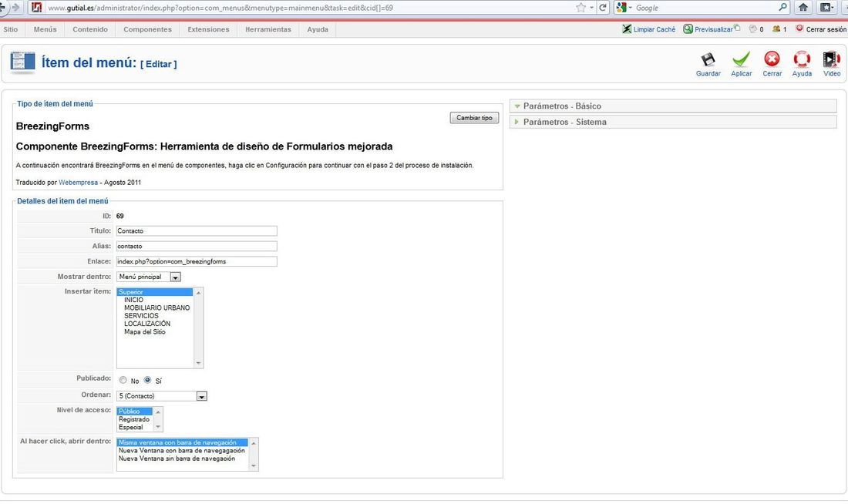Click the site favicon in address bar

[x=37, y=8]
